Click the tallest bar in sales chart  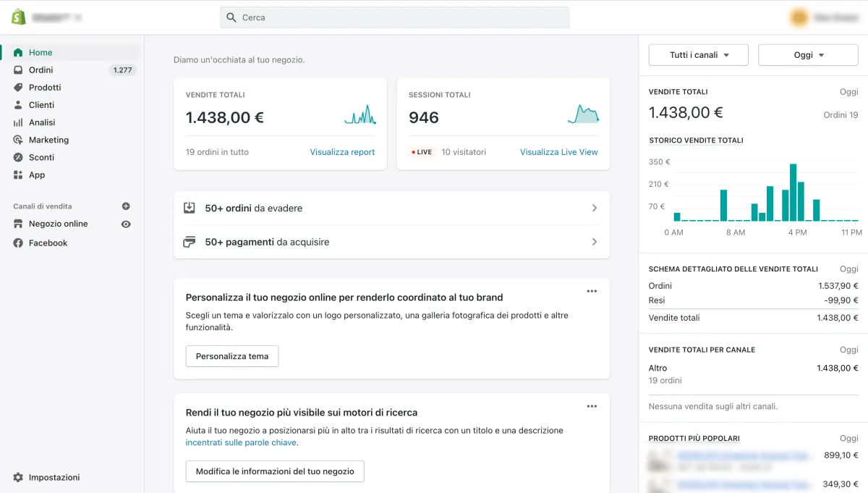793,193
